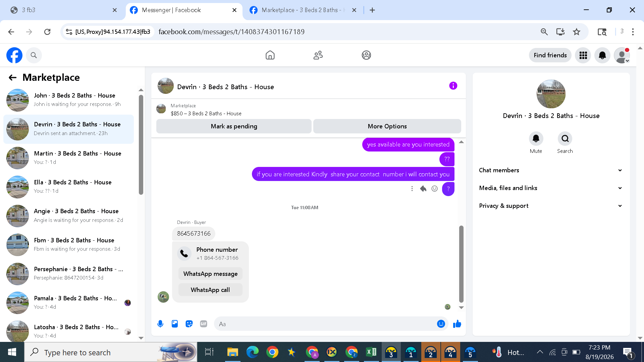This screenshot has height=362, width=644.
Task: Select the Messenger | Facebook browser tab
Action: (x=183, y=10)
